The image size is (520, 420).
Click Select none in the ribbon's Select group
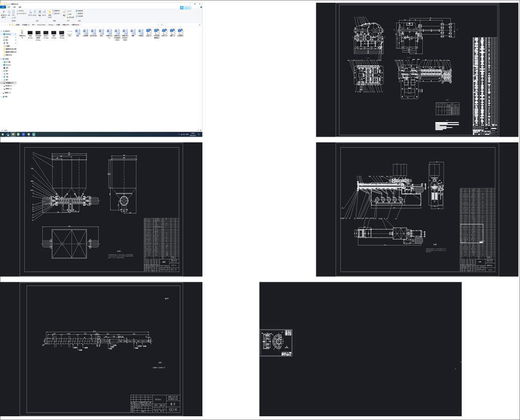(x=79, y=14)
